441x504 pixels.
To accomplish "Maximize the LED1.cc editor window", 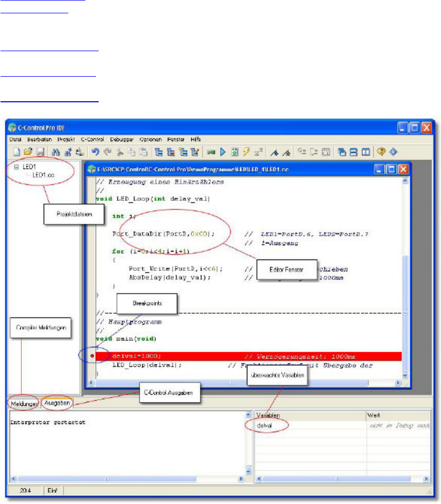I will point(391,169).
